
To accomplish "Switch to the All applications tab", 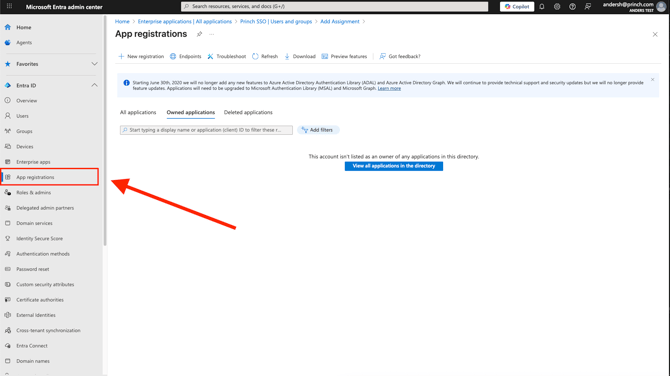I will click(138, 112).
